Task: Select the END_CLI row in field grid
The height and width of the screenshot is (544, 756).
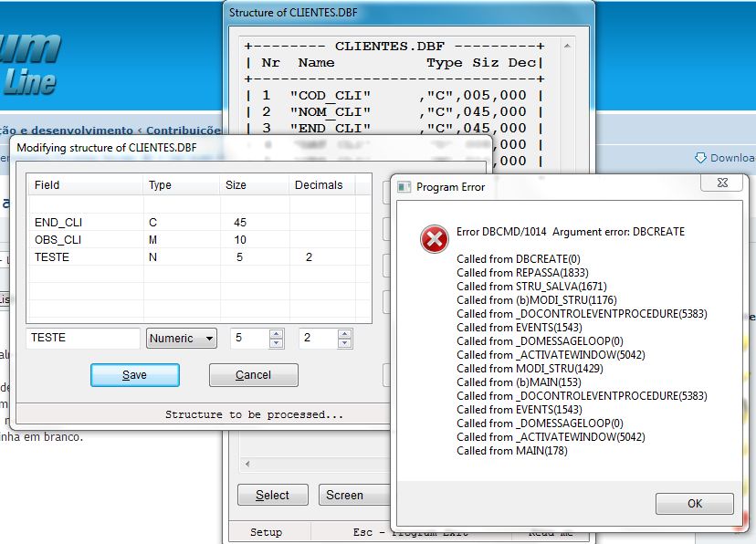Action: (58, 222)
